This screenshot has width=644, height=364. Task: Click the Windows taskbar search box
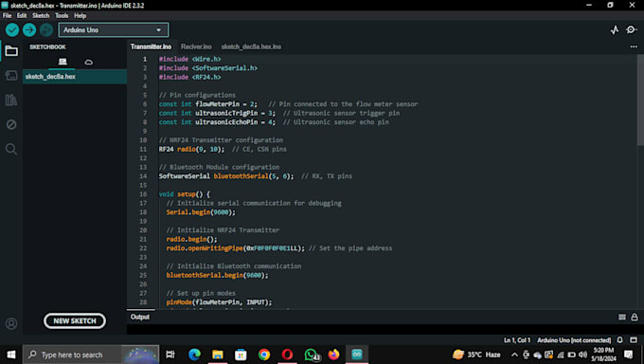coord(91,355)
